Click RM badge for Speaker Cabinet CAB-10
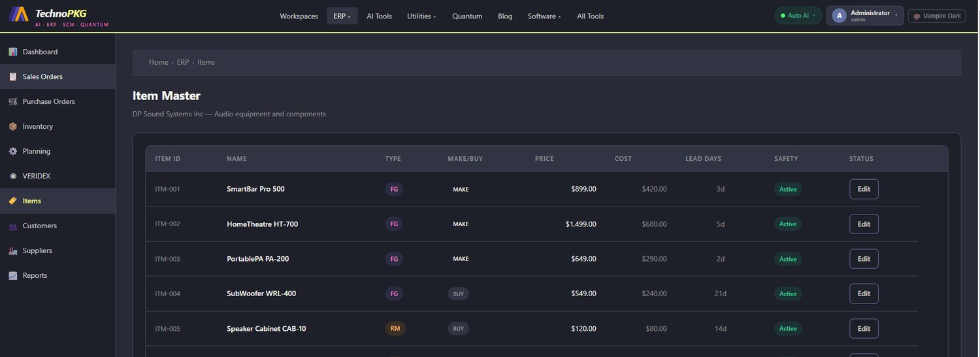 (395, 328)
